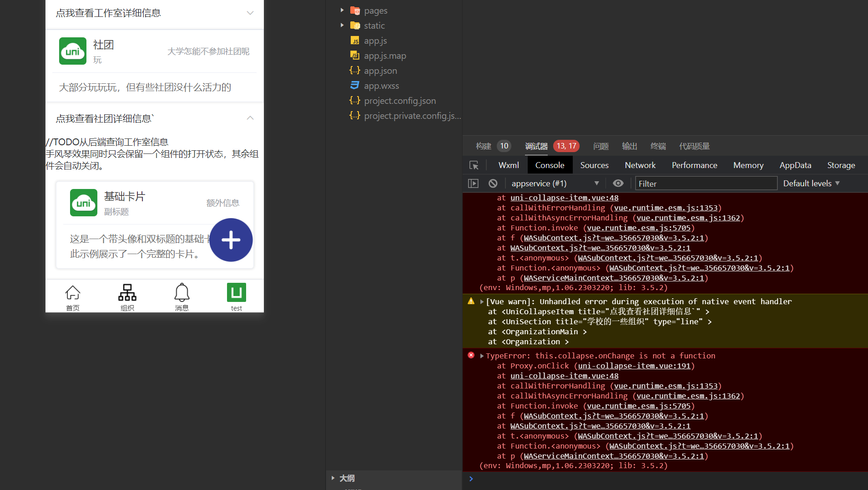Click the blue plus floating action button
Image resolution: width=868 pixels, height=490 pixels.
point(231,240)
